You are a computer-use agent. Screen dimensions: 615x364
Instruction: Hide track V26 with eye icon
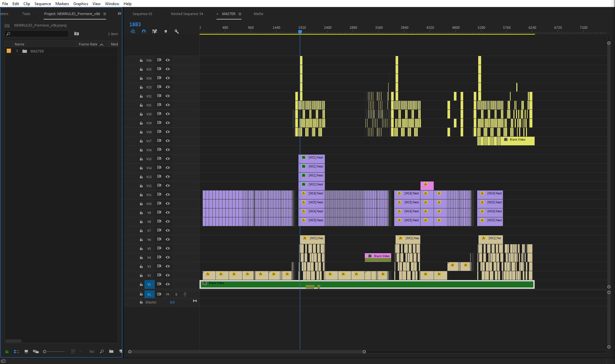click(x=168, y=60)
